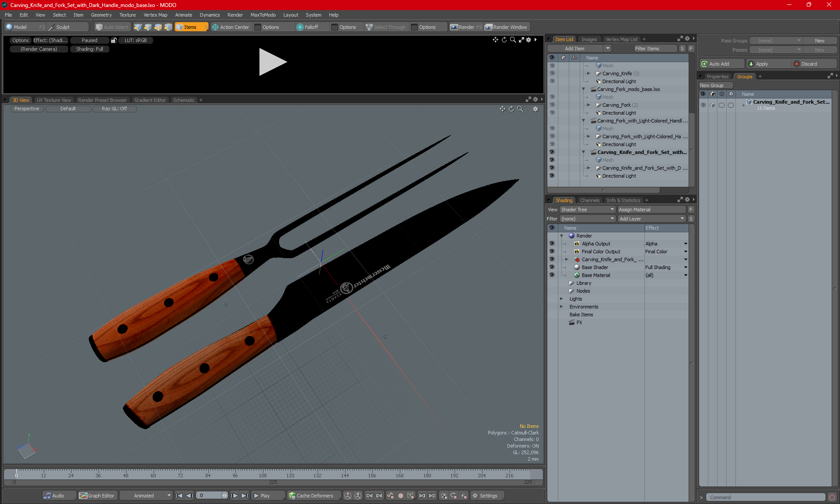Image resolution: width=840 pixels, height=504 pixels.
Task: Click the Auto Add button
Action: (x=719, y=64)
